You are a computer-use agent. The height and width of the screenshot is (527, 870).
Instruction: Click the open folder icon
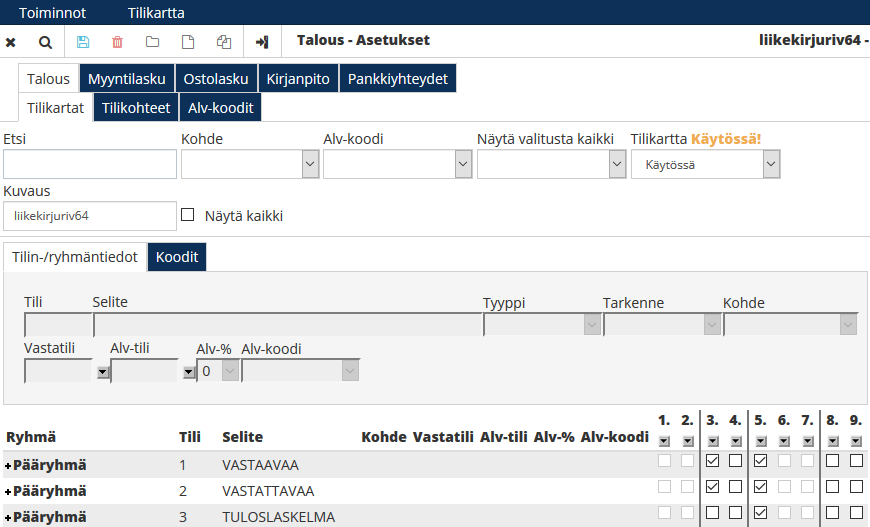pyautogui.click(x=153, y=42)
